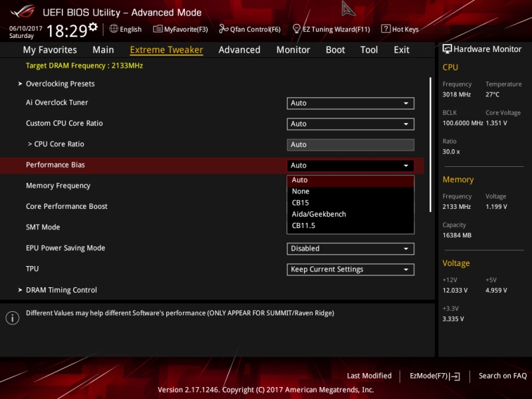The height and width of the screenshot is (399, 532).
Task: Click the 16384 MB memory capacity value
Action: tap(457, 235)
